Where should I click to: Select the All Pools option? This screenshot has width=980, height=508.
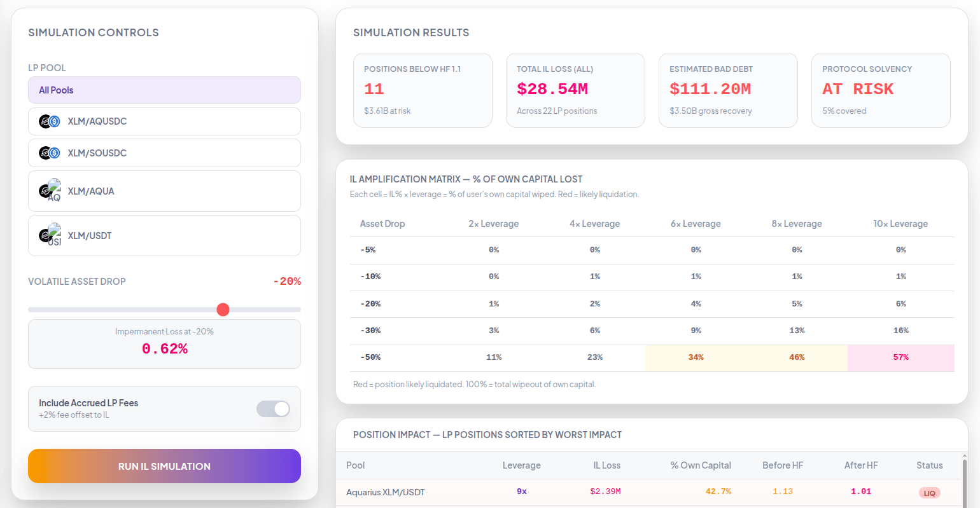click(164, 90)
